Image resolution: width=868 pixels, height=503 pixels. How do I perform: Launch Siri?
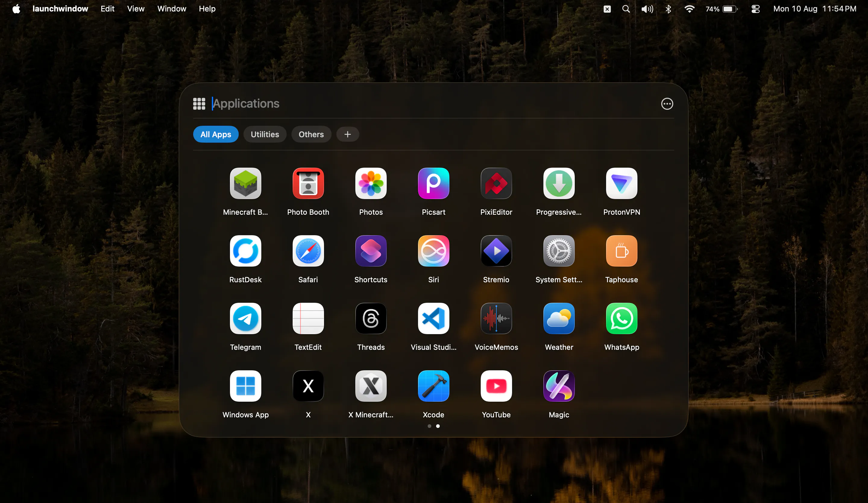coord(433,251)
